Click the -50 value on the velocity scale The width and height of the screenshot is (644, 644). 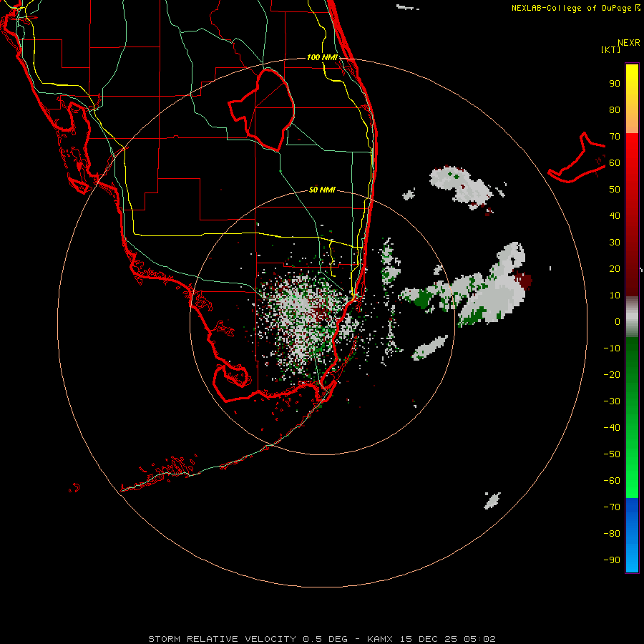[612, 454]
